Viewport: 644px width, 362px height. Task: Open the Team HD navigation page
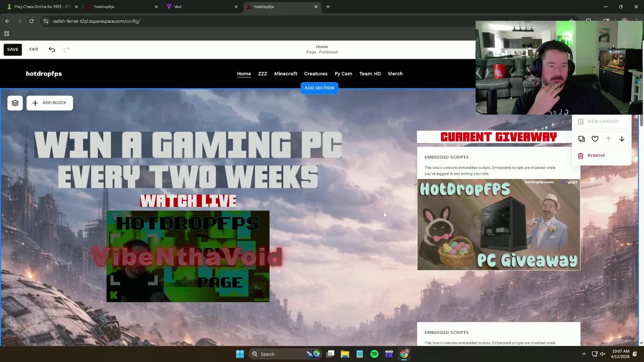pyautogui.click(x=370, y=74)
